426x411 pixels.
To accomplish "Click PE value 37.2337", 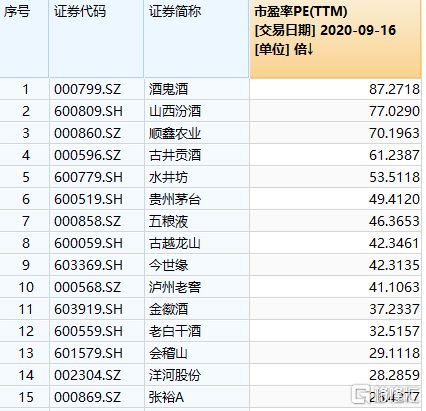I will click(394, 309).
